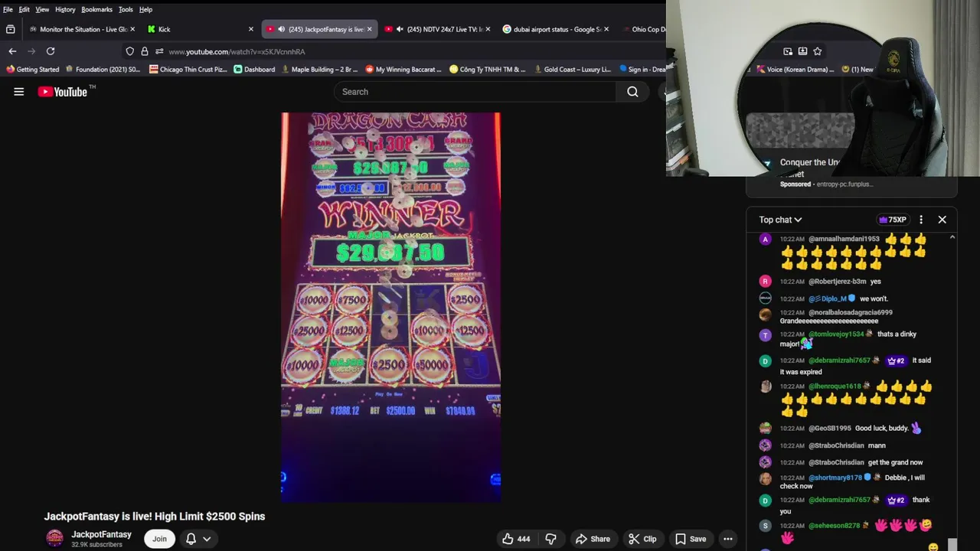Open the Help menu
The height and width of the screenshot is (551, 980).
pos(145,9)
